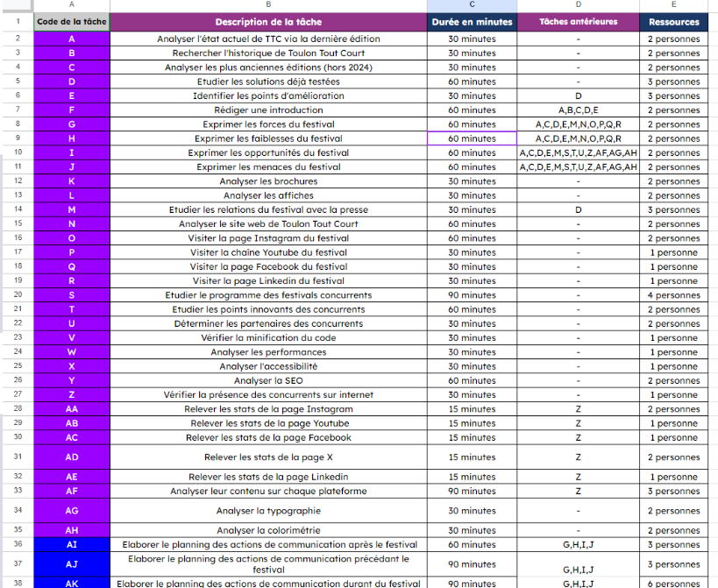The height and width of the screenshot is (588, 718).
Task: Select row number 20 header
Action: pyautogui.click(x=18, y=294)
